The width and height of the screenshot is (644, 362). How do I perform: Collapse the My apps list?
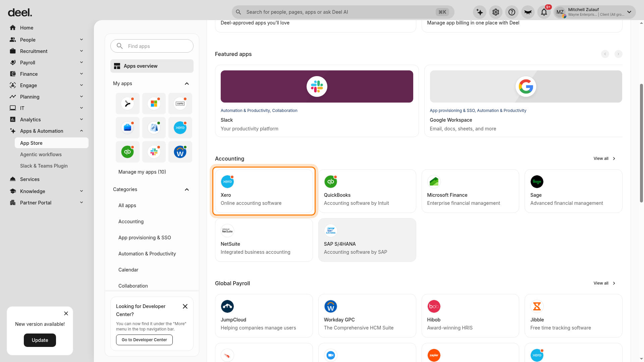coord(187,83)
